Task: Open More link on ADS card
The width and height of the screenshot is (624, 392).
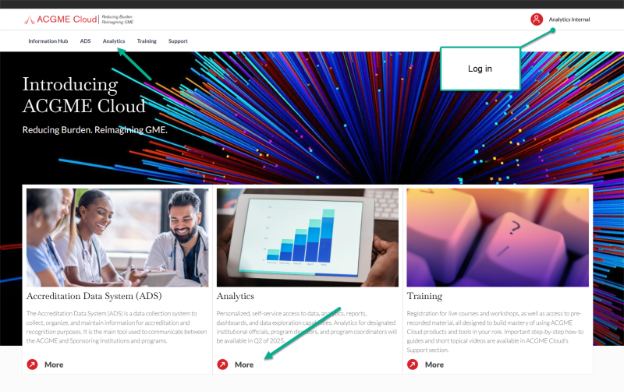Action: 54,365
